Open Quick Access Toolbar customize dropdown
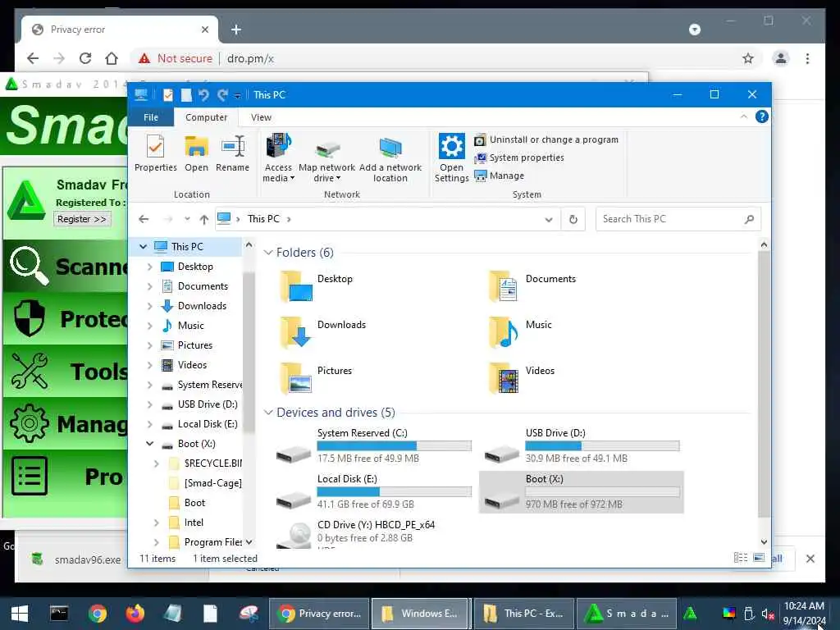This screenshot has height=630, width=840. pos(237,95)
